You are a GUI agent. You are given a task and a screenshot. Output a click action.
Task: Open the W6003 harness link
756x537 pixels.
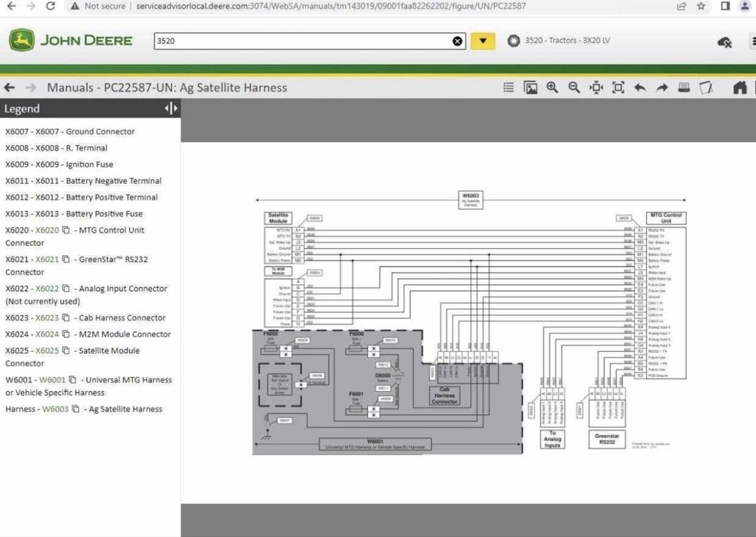click(x=55, y=409)
